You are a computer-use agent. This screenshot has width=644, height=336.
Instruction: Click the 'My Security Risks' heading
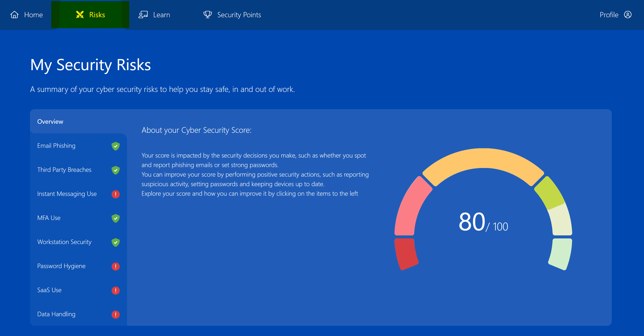click(x=90, y=65)
